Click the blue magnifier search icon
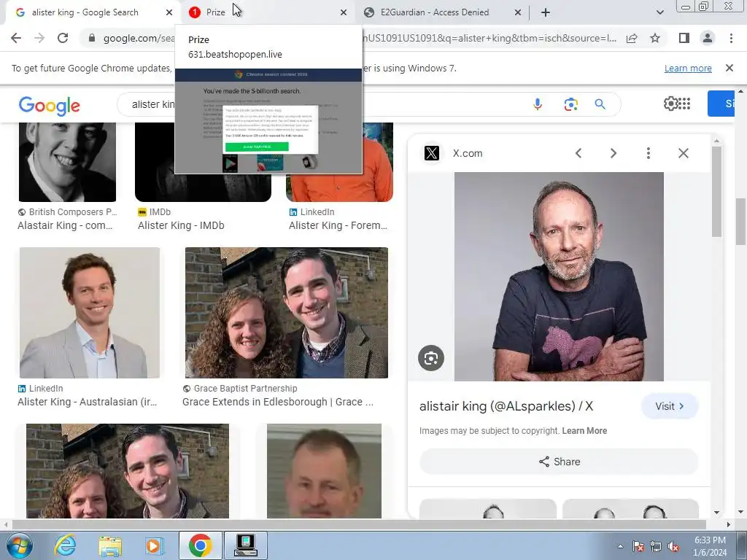The height and width of the screenshot is (560, 747). [600, 104]
